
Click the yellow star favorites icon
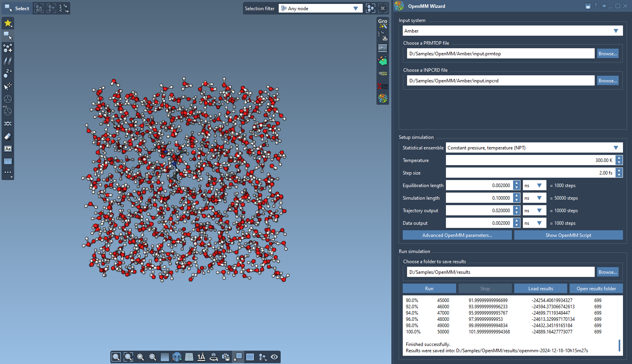tap(8, 23)
